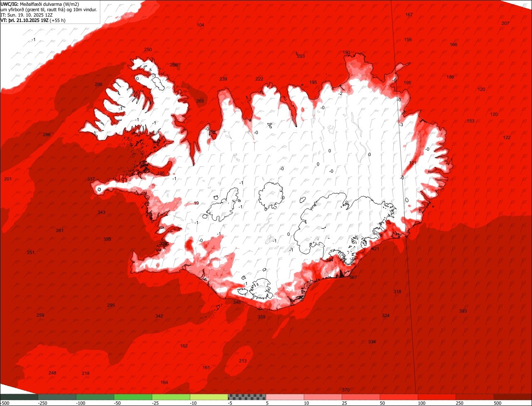The image size is (532, 406).
Task: Click the map value '337'
Action: coord(91,179)
